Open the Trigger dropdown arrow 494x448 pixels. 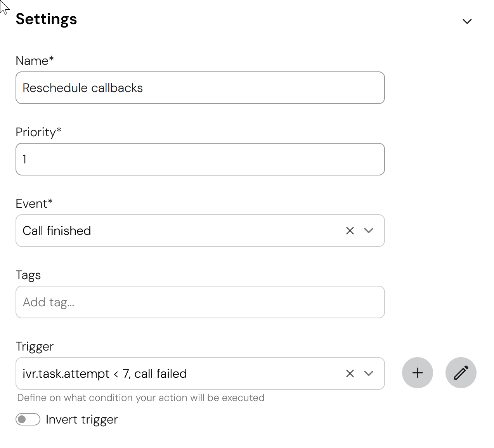click(369, 373)
